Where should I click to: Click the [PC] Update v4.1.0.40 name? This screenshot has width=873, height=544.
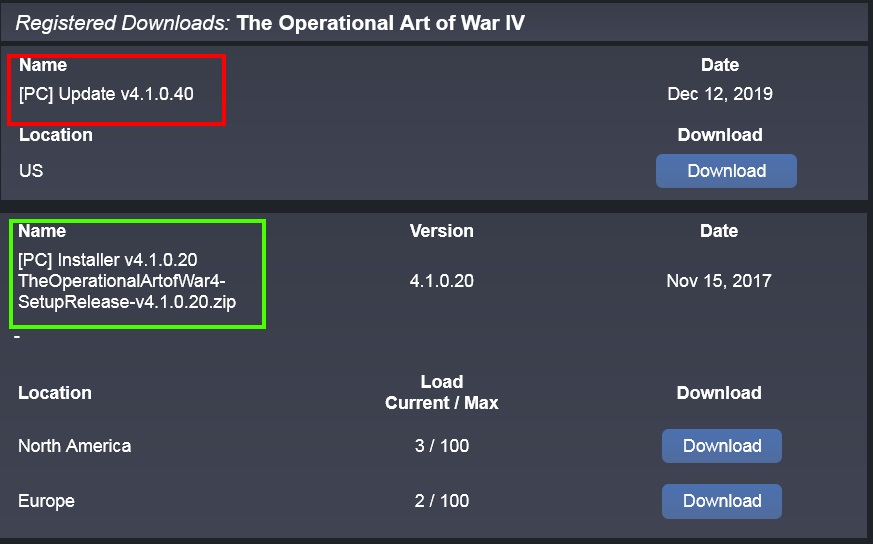pyautogui.click(x=106, y=94)
